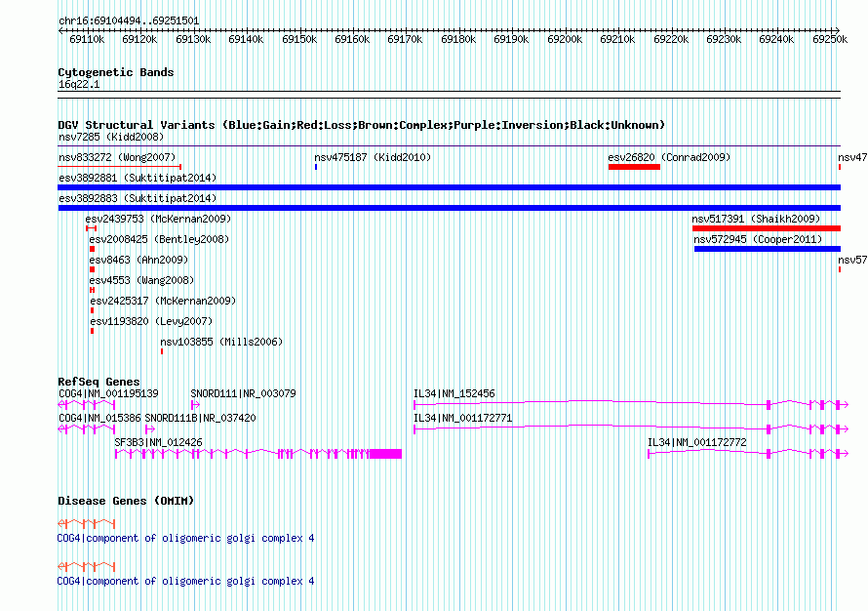Viewport: 868px width, 611px height.
Task: Click the chr16:69104494..69251501 coordinates text
Action: 129,21
